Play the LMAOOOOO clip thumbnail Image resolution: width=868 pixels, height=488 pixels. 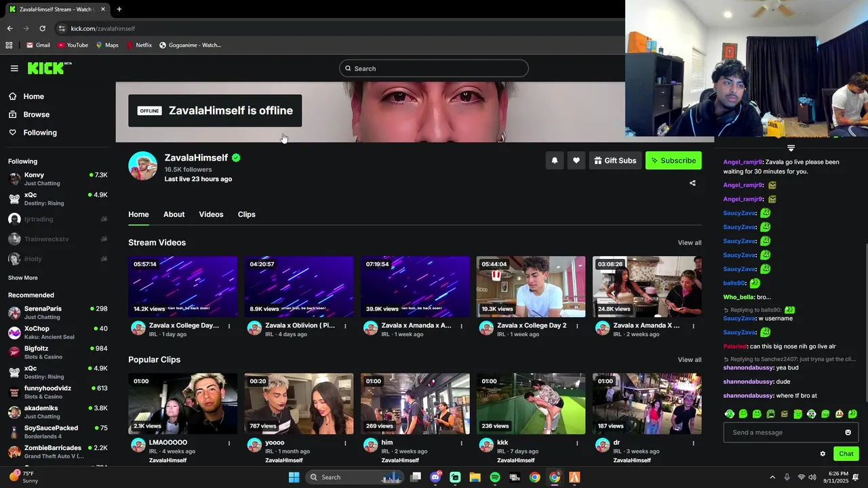pos(183,404)
